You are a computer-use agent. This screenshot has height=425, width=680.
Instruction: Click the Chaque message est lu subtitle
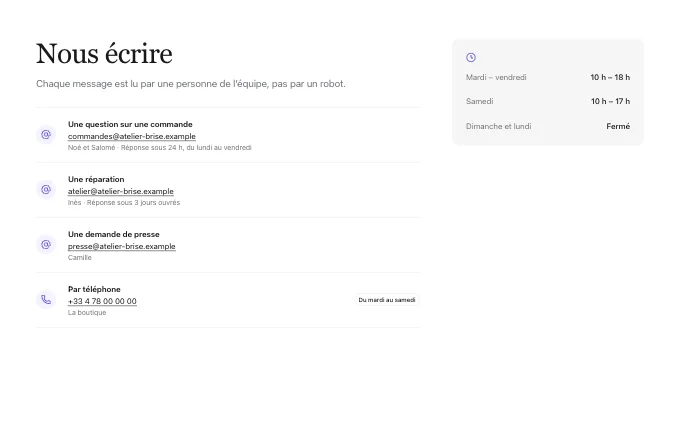pyautogui.click(x=191, y=84)
